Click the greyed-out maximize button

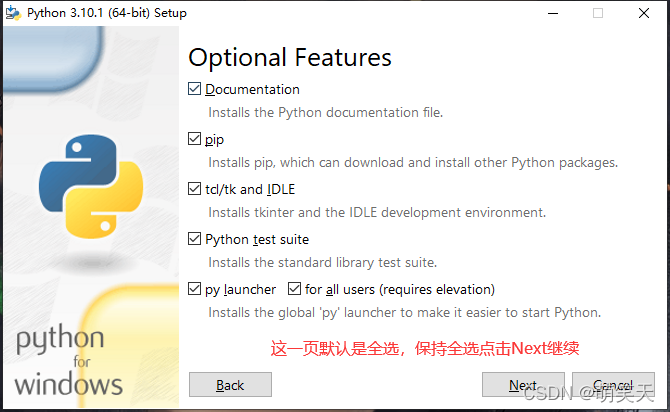[598, 13]
